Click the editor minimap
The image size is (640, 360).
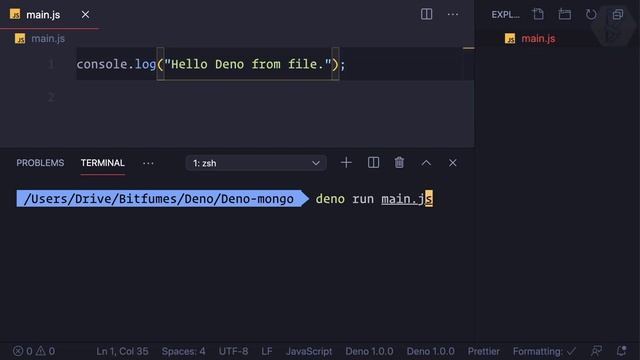coord(469,96)
